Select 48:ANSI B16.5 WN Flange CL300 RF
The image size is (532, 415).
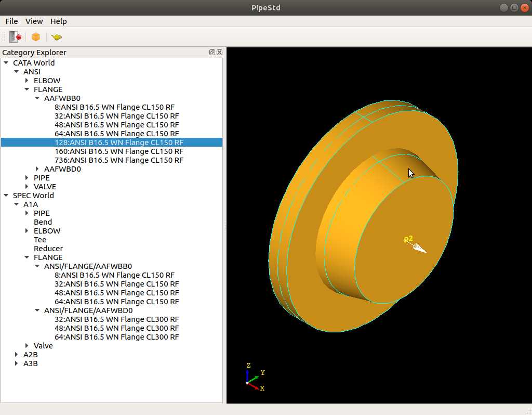click(116, 328)
